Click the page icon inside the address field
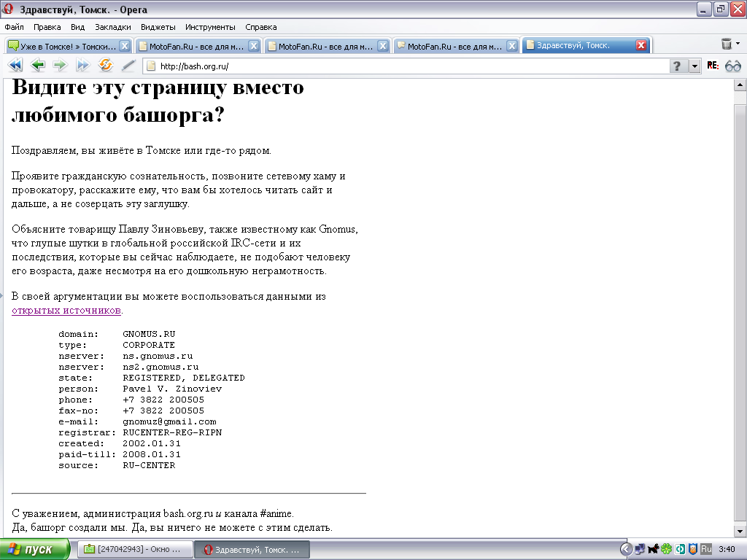The height and width of the screenshot is (560, 747). [x=151, y=66]
